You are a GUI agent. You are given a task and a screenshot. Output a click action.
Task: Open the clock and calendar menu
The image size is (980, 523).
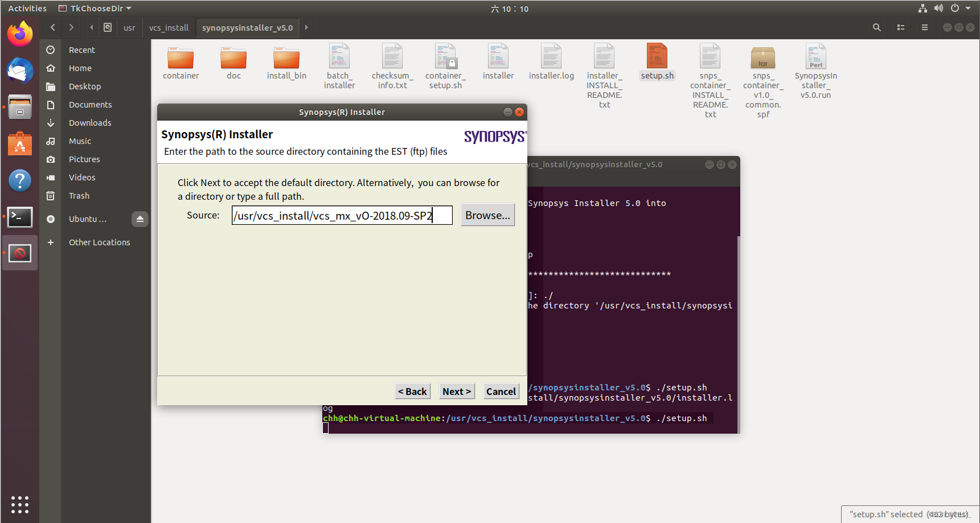pyautogui.click(x=510, y=9)
